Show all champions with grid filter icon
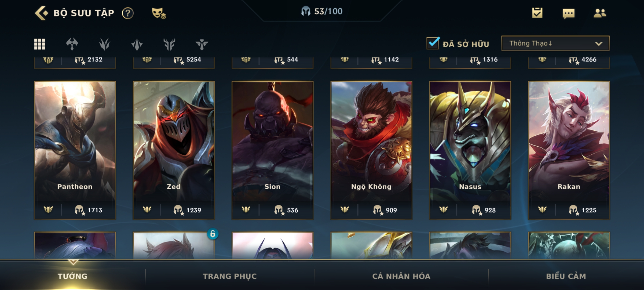Image resolution: width=644 pixels, height=290 pixels. click(39, 44)
